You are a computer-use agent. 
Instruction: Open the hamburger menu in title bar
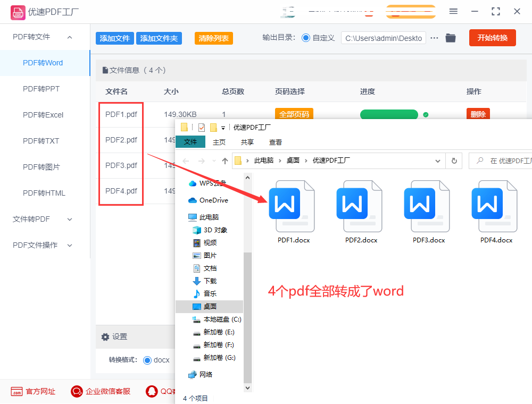pos(453,12)
